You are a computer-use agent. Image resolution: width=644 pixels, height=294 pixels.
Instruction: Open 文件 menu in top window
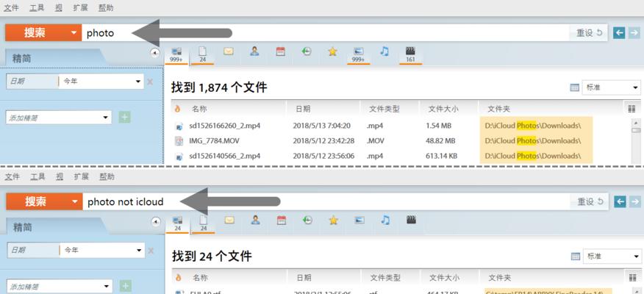pyautogui.click(x=12, y=8)
